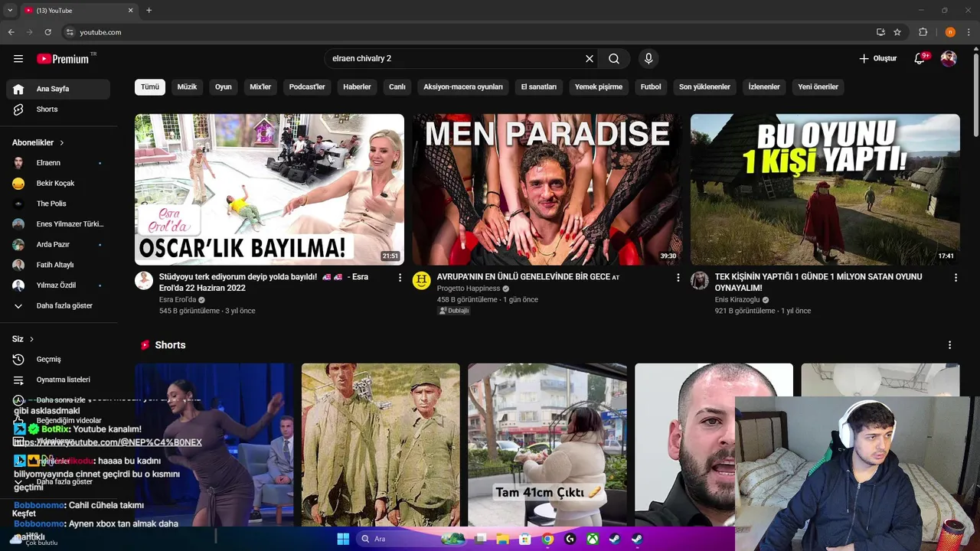The image size is (980, 551).
Task: Open the tab search dropdown arrow
Action: [10, 11]
